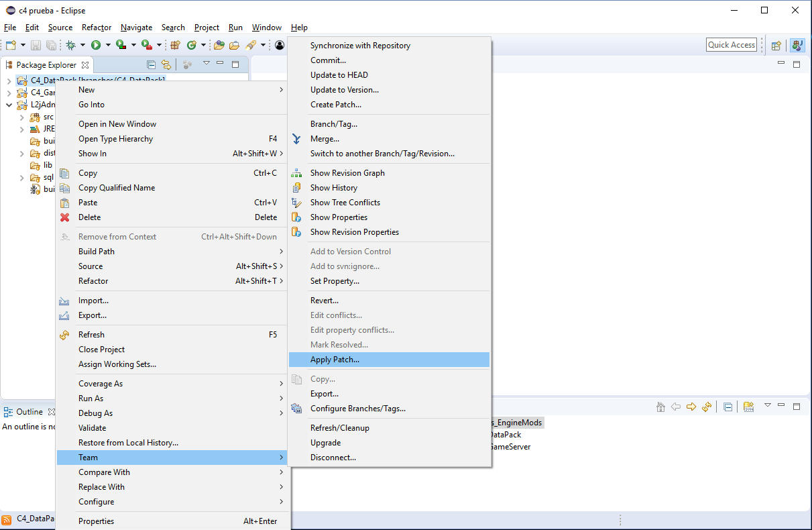Screen dimensions: 812x530
Task: Collapse all in Package Explorer
Action: [x=151, y=64]
